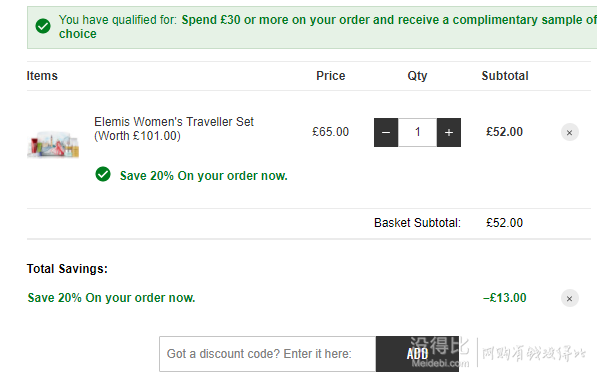597x387 pixels.
Task: Decrease quantity with the minus button
Action: click(x=386, y=133)
